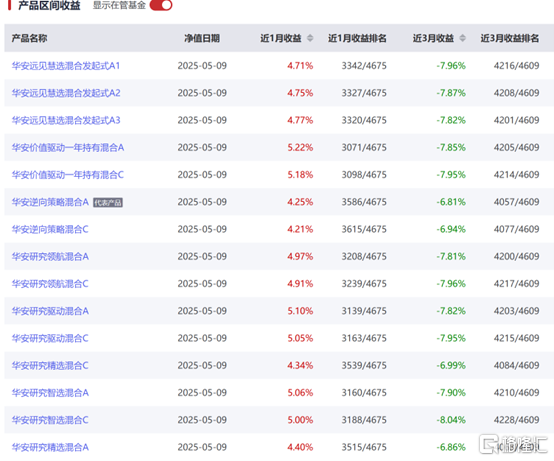Select the 4057/4609 ranking cell

pyautogui.click(x=517, y=202)
